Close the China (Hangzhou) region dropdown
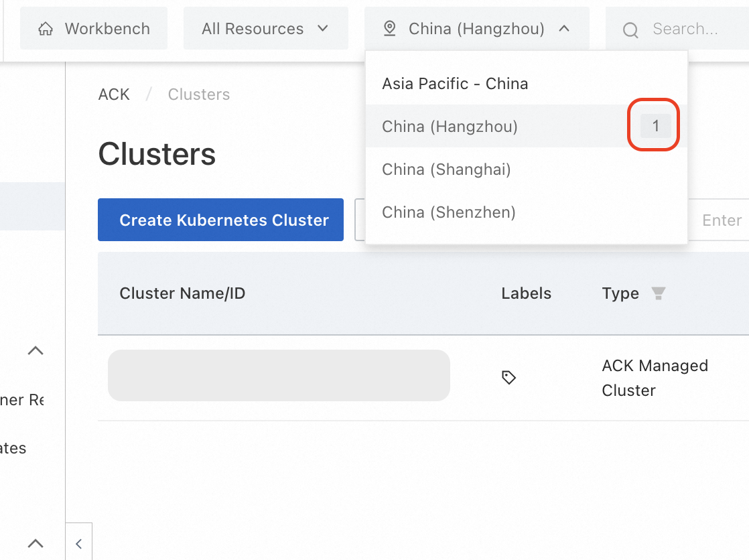Image resolution: width=749 pixels, height=560 pixels. (x=564, y=29)
